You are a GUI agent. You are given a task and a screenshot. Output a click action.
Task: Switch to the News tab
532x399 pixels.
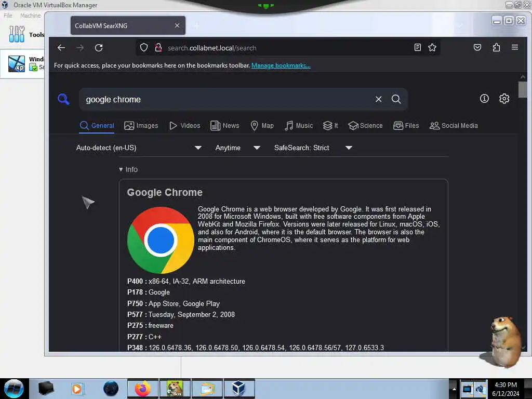224,126
